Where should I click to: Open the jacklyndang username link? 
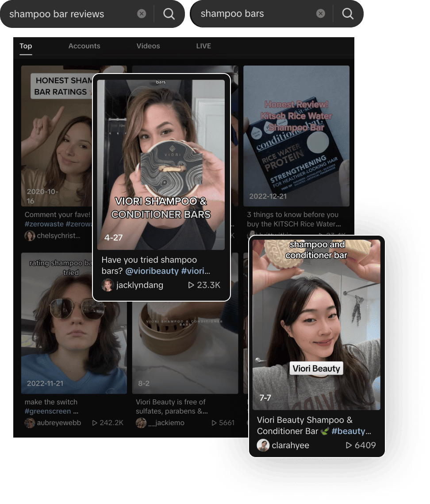140,285
